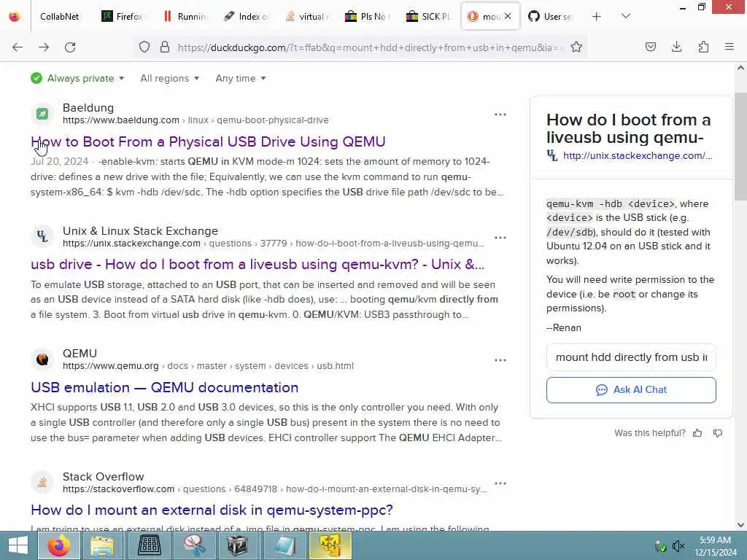
Task: Open more options for QEMU result
Action: coord(500,360)
